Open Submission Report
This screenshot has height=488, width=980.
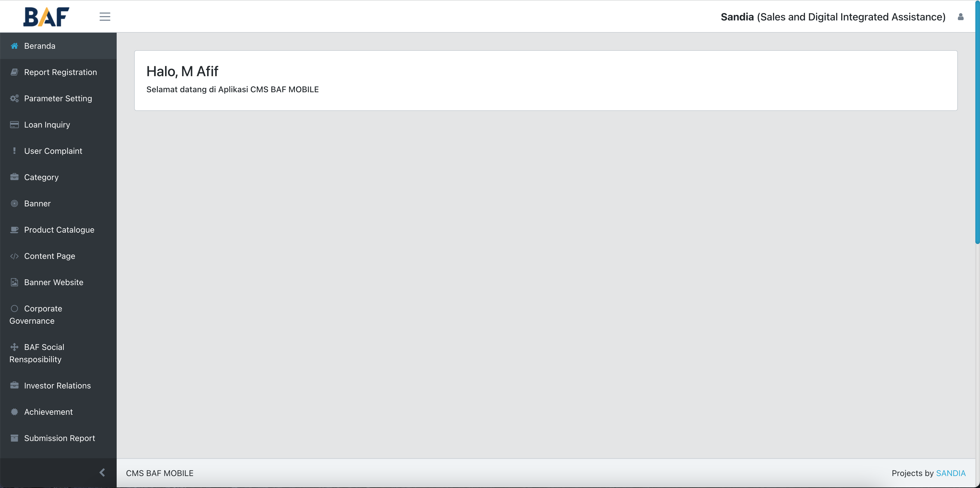[58, 438]
